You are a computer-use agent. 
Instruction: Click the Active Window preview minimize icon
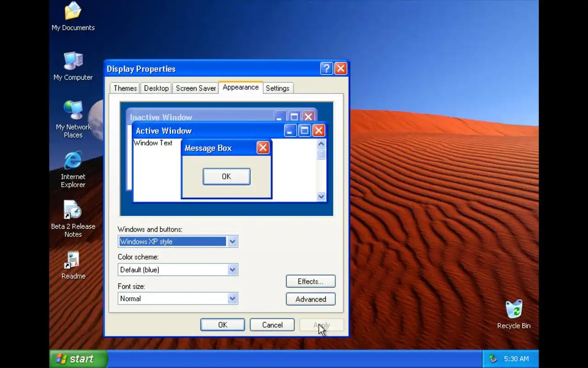pos(290,131)
